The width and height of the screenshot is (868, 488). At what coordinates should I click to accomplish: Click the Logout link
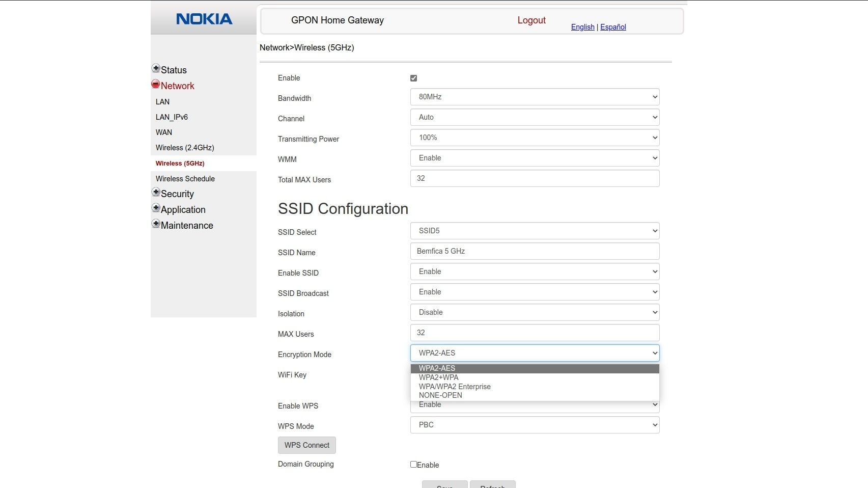[x=531, y=20]
